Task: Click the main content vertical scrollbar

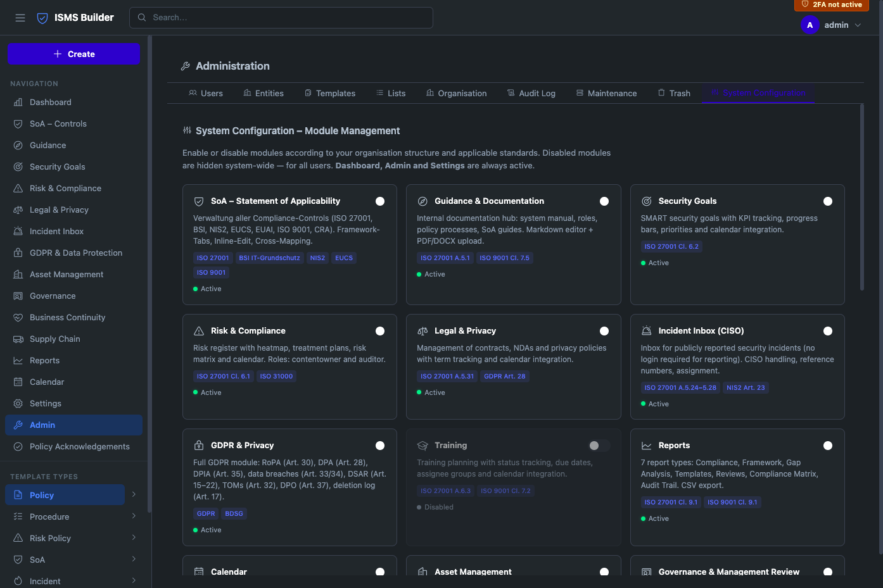Action: click(x=862, y=197)
